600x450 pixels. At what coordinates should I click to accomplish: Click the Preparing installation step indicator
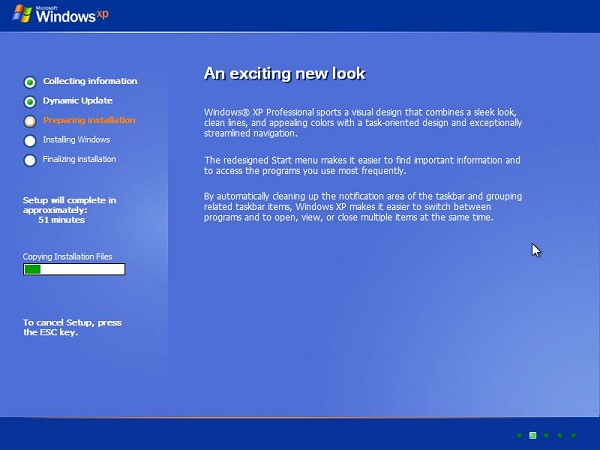(x=30, y=121)
